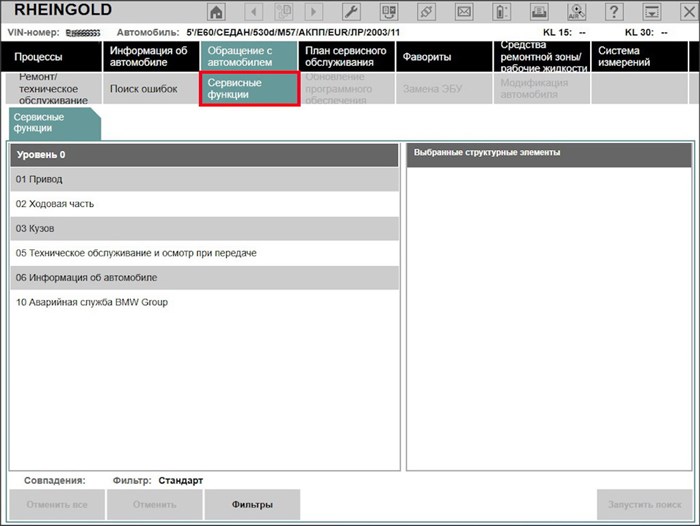
Task: Click the Home icon in the toolbar
Action: [x=216, y=12]
